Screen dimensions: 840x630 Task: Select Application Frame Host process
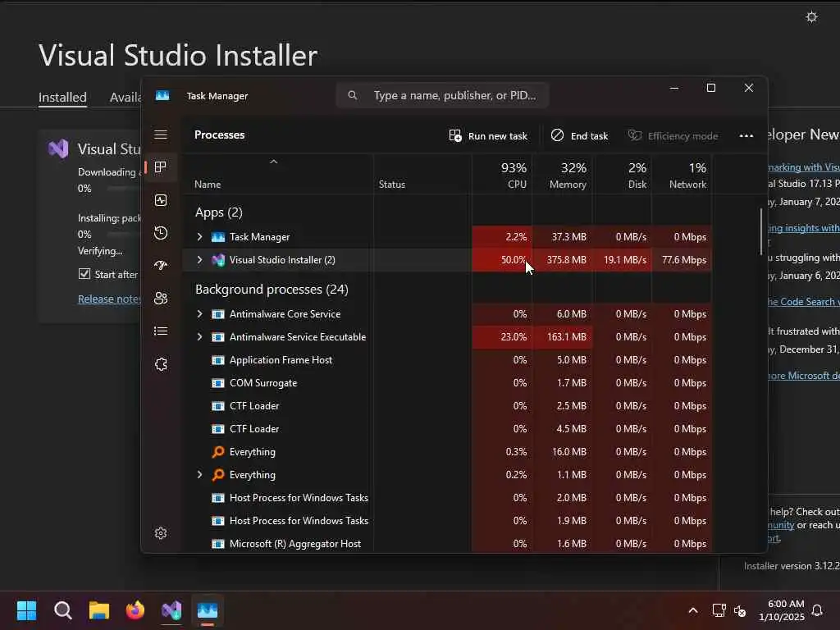coord(447,360)
